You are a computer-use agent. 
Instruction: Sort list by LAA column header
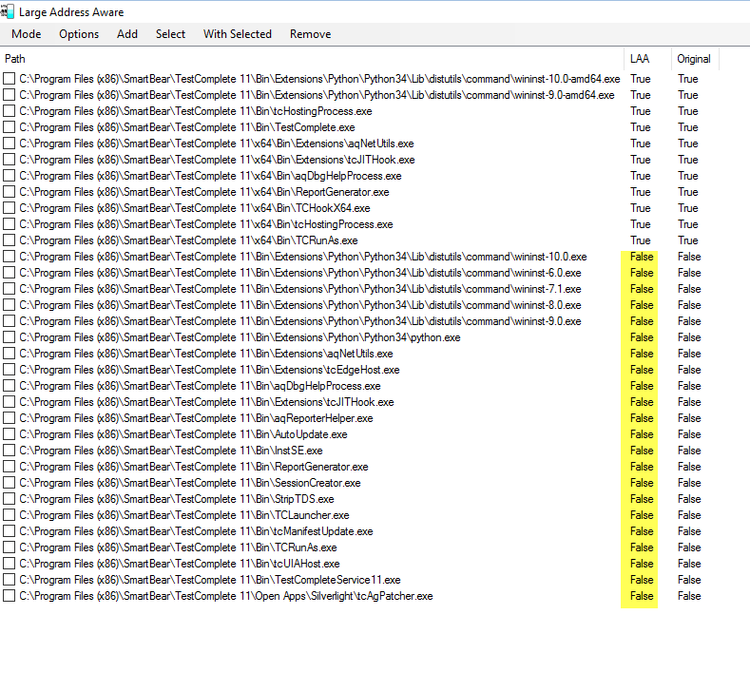(639, 59)
